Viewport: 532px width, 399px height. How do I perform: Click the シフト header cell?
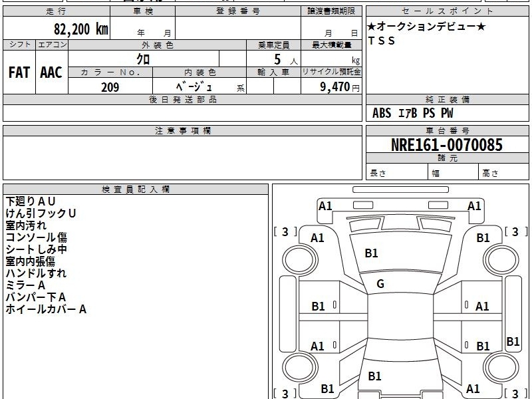(x=19, y=45)
